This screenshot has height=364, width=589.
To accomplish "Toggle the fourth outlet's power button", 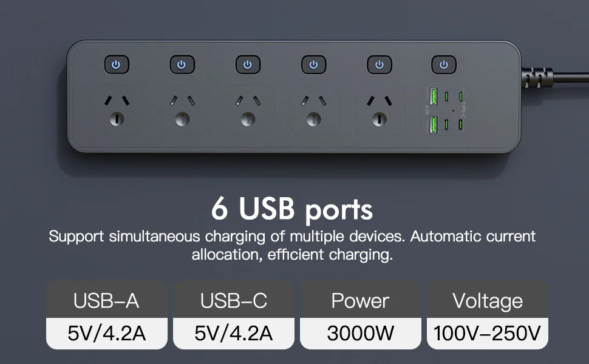I will click(x=314, y=64).
